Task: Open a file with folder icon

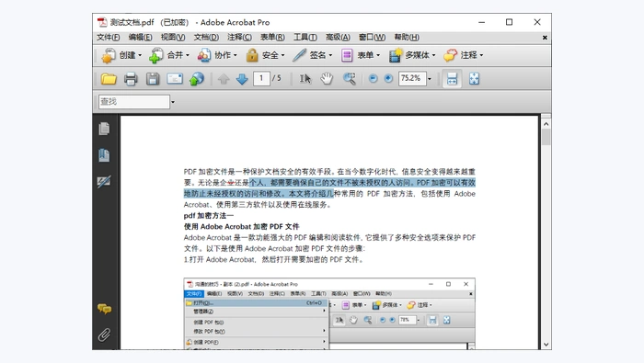Action: click(109, 79)
